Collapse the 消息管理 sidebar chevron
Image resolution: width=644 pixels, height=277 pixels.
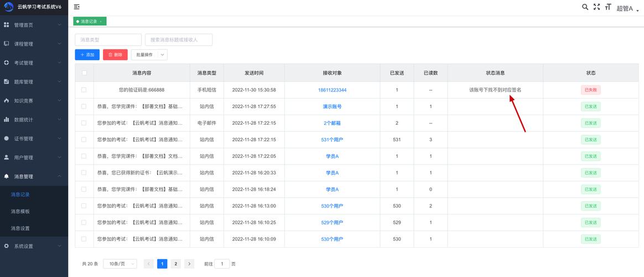click(60, 176)
